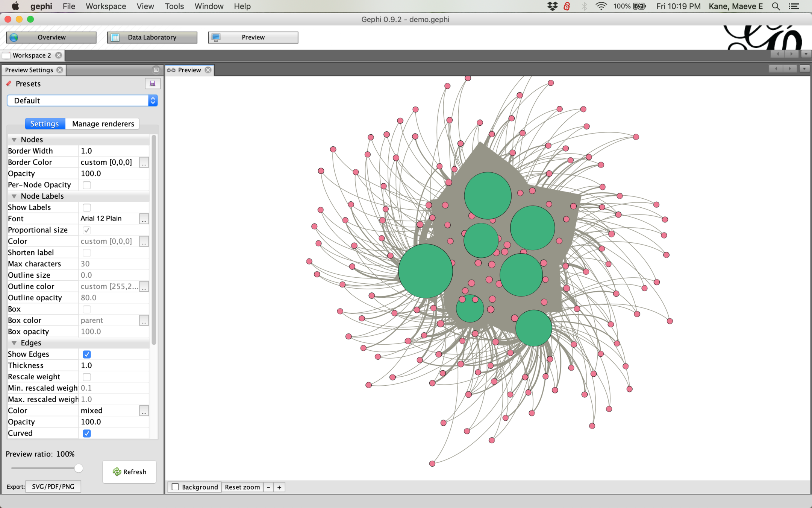Switch to Manage renderers tab
This screenshot has height=508, width=812.
103,124
